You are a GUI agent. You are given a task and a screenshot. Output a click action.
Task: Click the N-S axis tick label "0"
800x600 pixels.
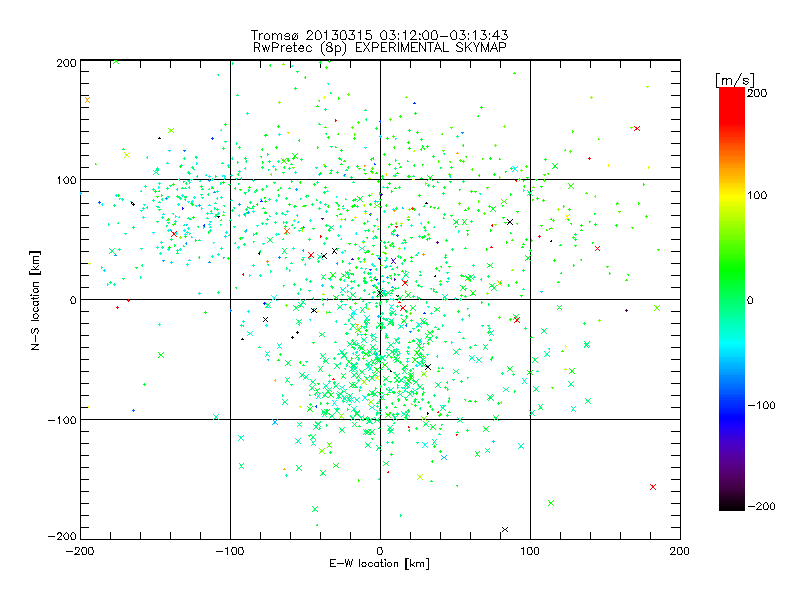pyautogui.click(x=73, y=300)
